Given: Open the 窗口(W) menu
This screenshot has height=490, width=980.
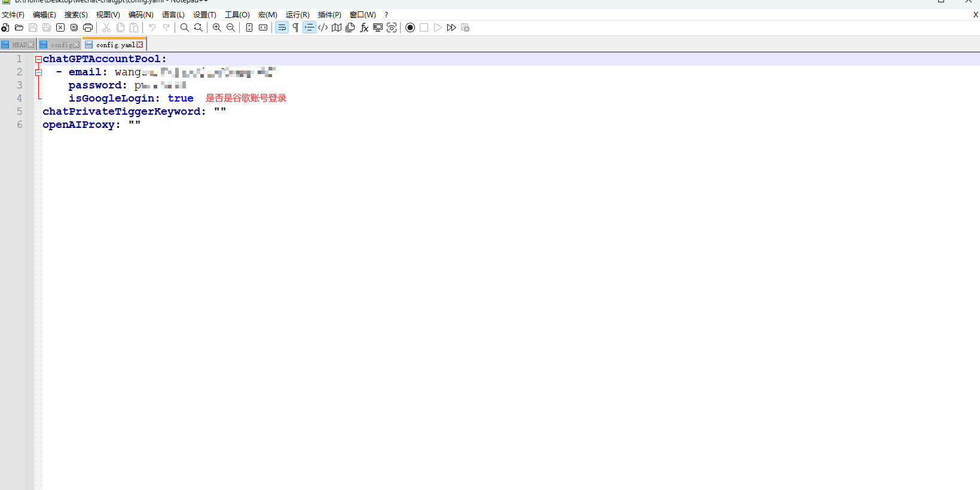Looking at the screenshot, I should click(363, 15).
